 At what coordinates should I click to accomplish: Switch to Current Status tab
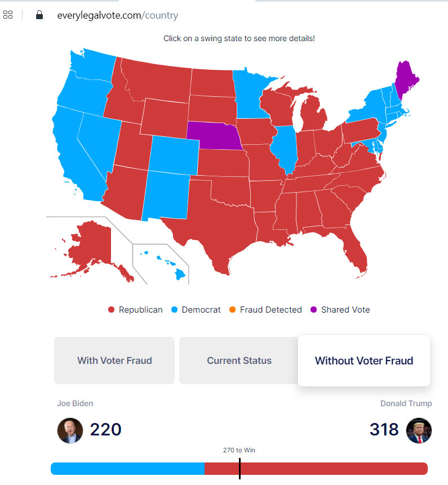point(239,361)
